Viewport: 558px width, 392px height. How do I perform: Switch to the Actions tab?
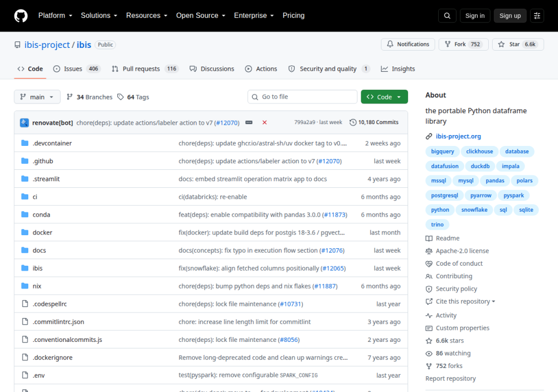coord(261,69)
